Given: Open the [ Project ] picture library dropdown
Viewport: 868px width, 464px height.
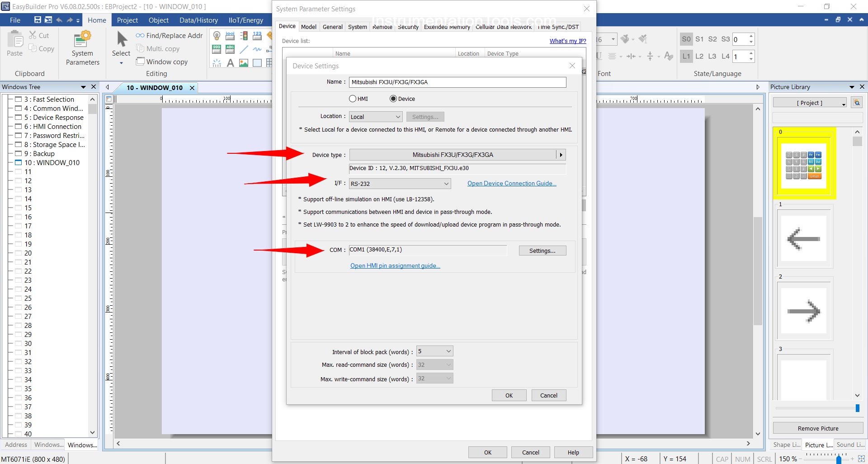Looking at the screenshot, I should tap(810, 103).
